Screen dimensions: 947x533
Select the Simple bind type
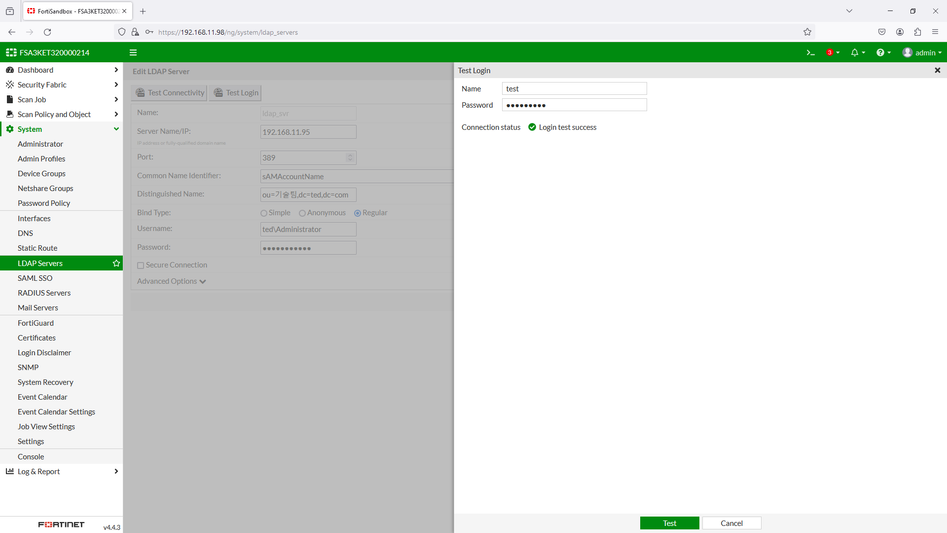coord(264,213)
